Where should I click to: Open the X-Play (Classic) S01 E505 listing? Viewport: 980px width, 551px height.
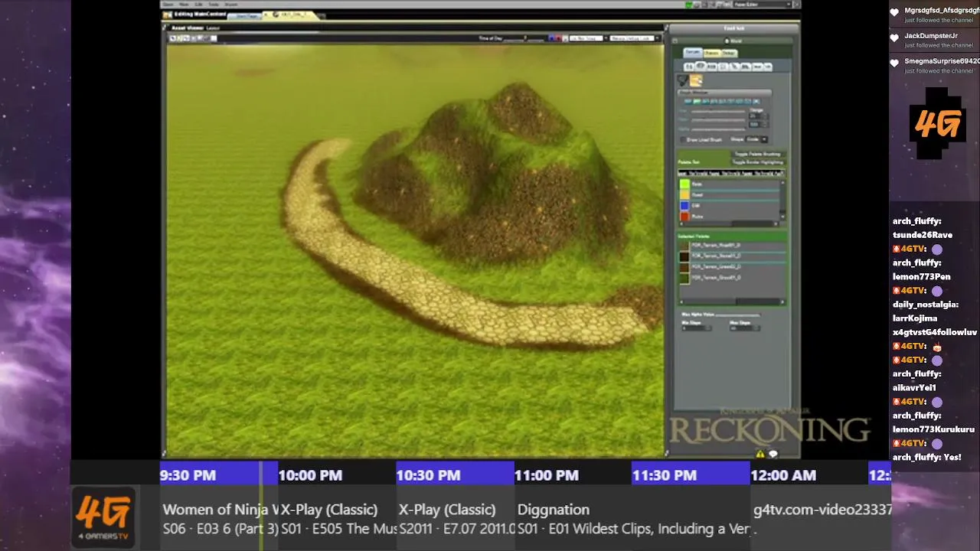[x=337, y=518]
